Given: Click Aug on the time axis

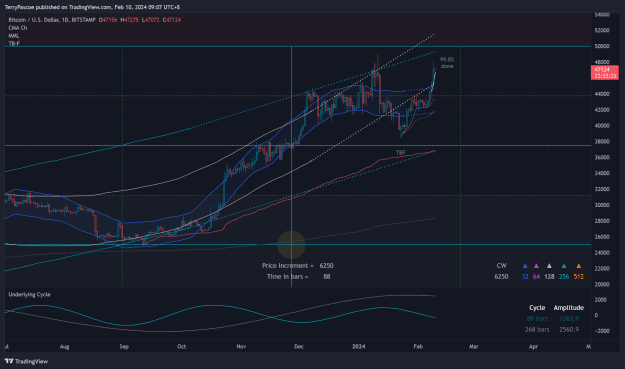Looking at the screenshot, I should [x=64, y=347].
